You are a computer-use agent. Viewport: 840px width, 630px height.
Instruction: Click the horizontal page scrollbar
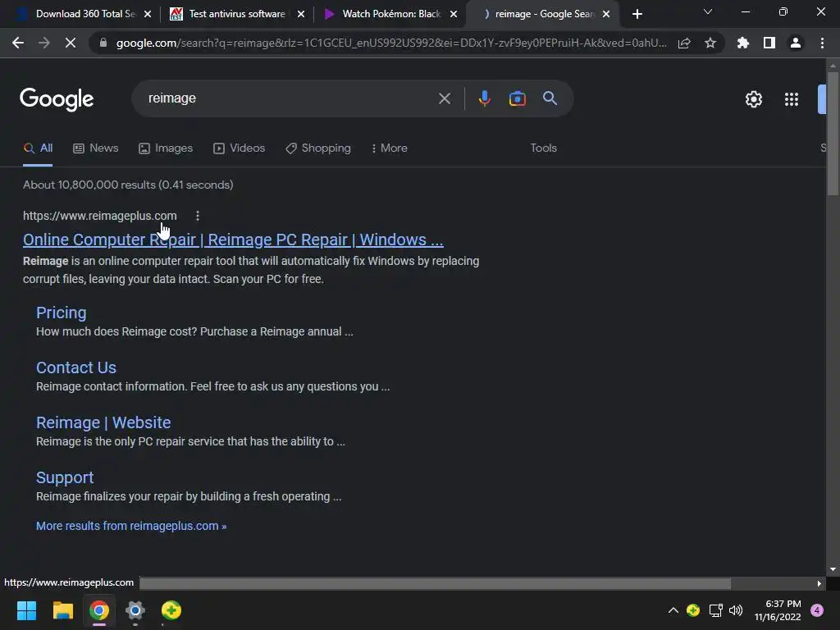435,583
